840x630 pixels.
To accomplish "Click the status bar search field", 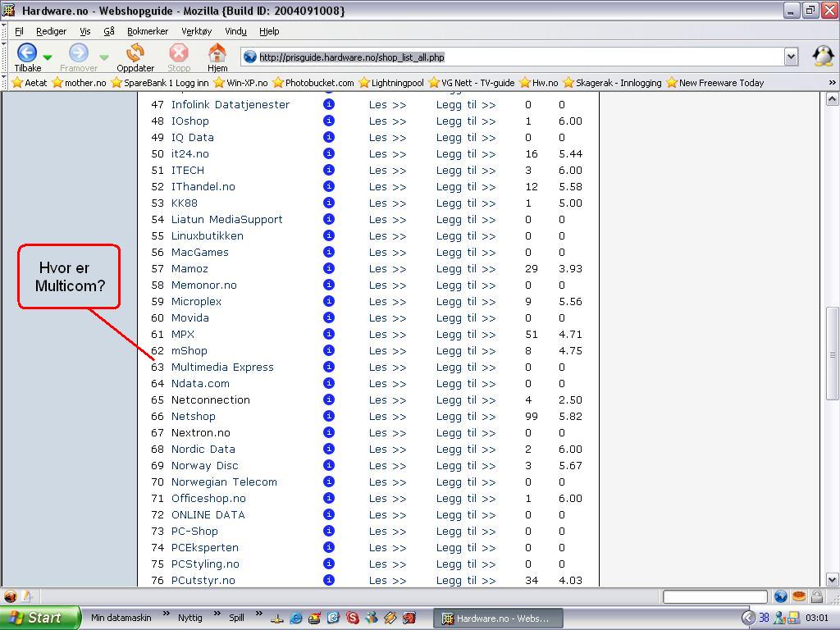I will 715,597.
